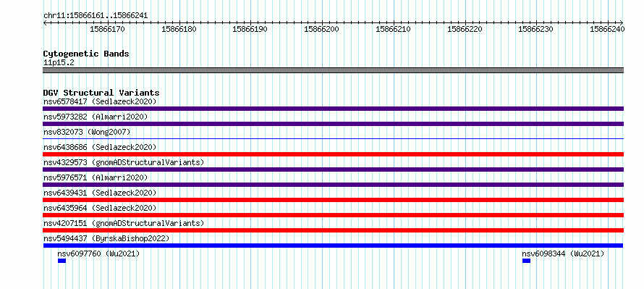Image resolution: width=644 pixels, height=289 pixels.
Task: Select the blue nsv5494437 variant bar
Action: tap(334, 246)
